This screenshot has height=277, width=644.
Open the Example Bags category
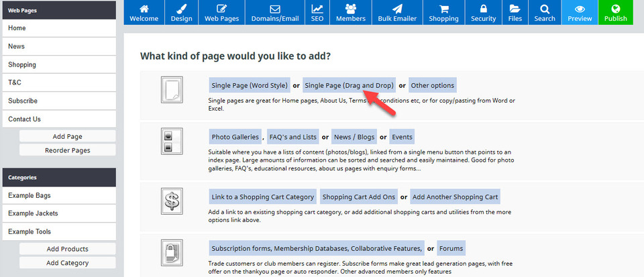click(59, 195)
